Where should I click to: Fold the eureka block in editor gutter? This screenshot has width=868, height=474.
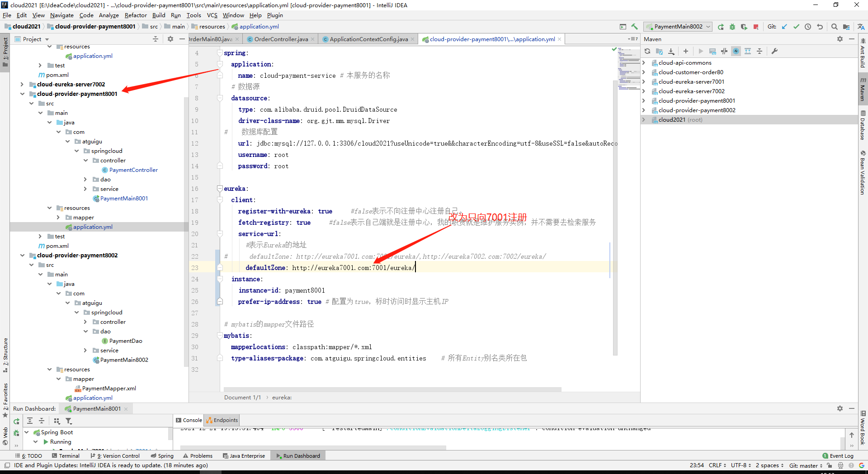[x=220, y=189]
